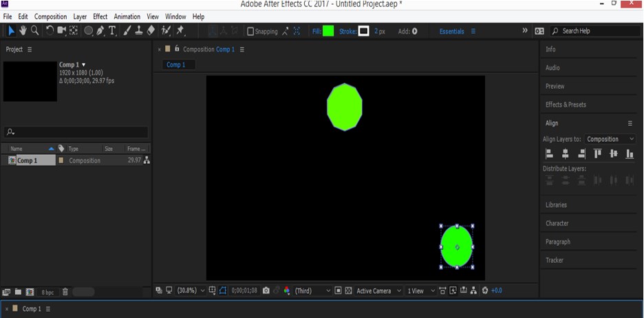Select the Selection (arrow) tool
This screenshot has width=644, height=318.
pyautogui.click(x=12, y=30)
